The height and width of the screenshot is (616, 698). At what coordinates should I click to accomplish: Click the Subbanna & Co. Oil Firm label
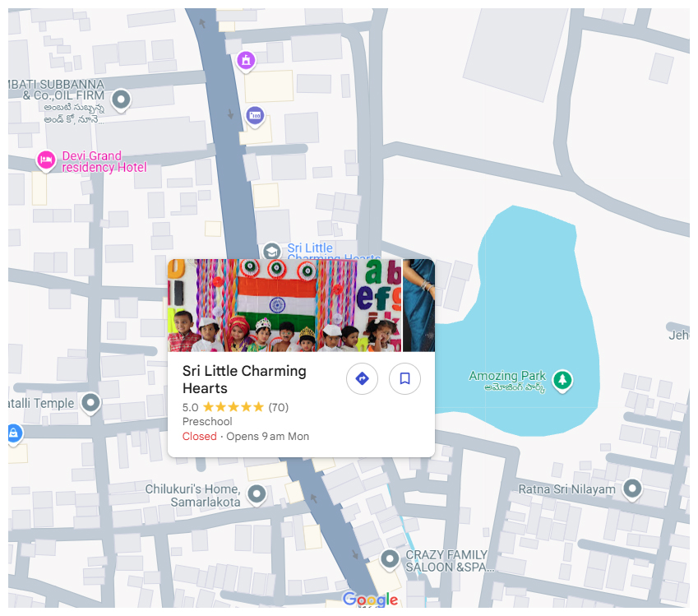coord(57,101)
